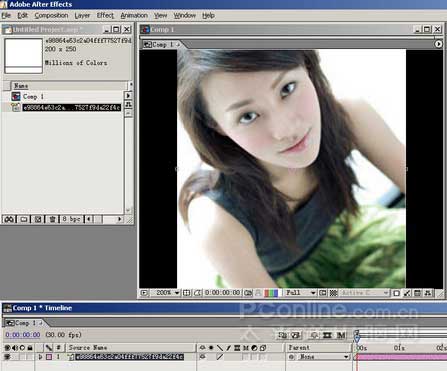Click the trash delete icon in Project window
447x371 pixels.
click(52, 219)
